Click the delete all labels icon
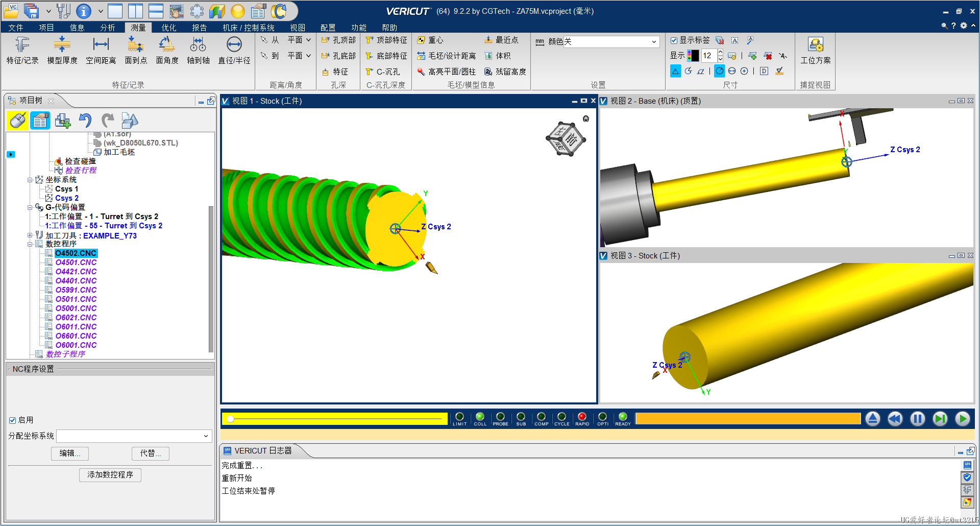This screenshot has width=980, height=526. (720, 40)
